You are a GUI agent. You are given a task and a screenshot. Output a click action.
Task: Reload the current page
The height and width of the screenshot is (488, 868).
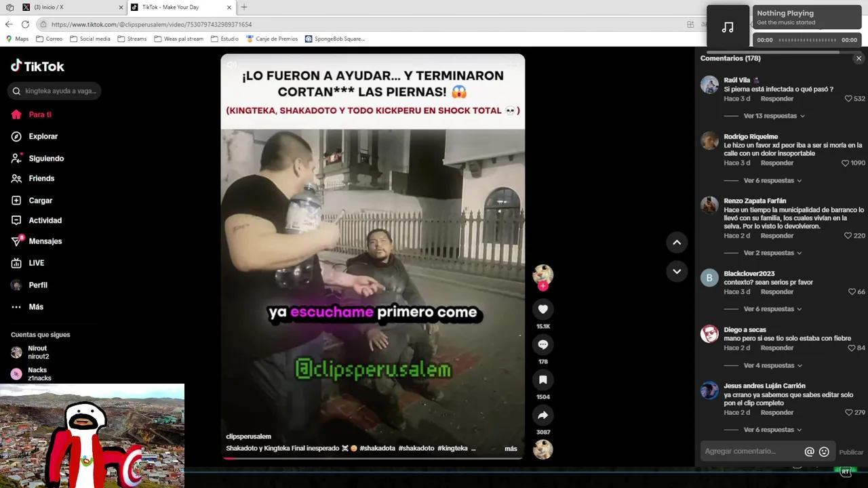(x=25, y=24)
